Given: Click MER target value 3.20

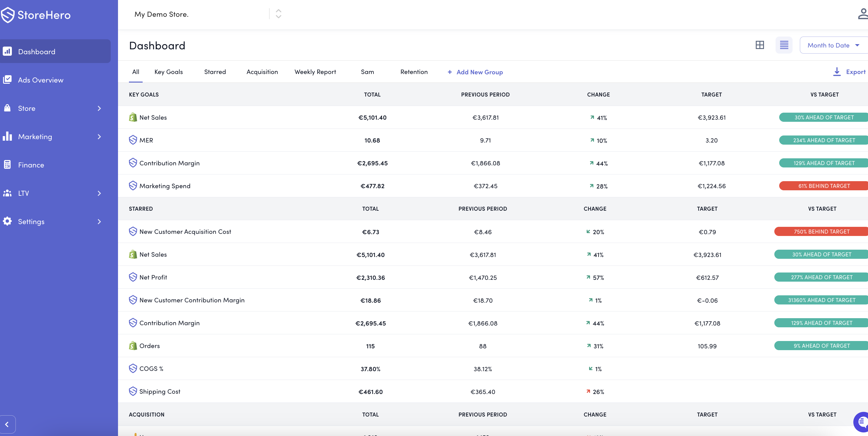Looking at the screenshot, I should tap(711, 140).
